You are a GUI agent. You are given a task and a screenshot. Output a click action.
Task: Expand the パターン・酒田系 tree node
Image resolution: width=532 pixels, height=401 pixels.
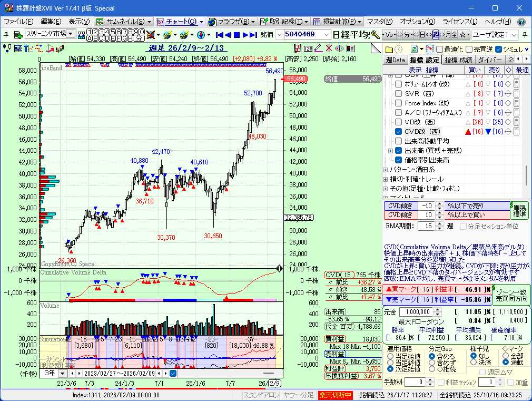click(x=386, y=170)
